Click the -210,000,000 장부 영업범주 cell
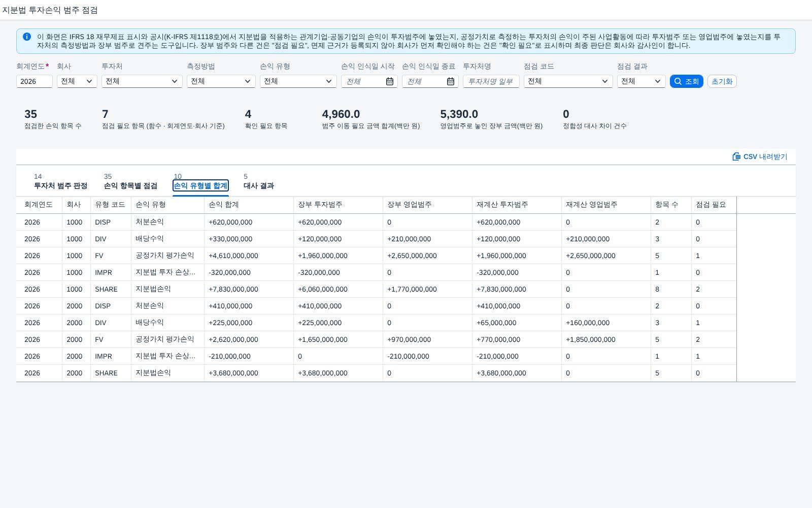 coord(427,356)
